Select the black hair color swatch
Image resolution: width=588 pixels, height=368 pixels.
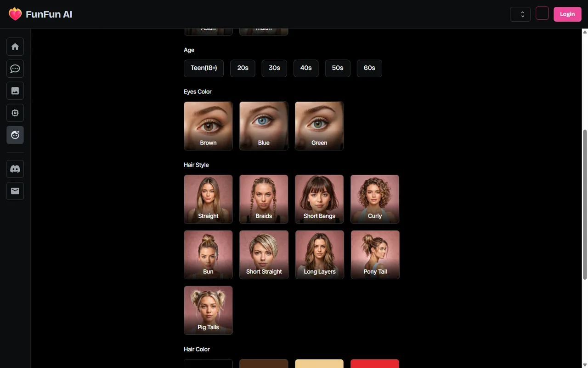tap(208, 363)
